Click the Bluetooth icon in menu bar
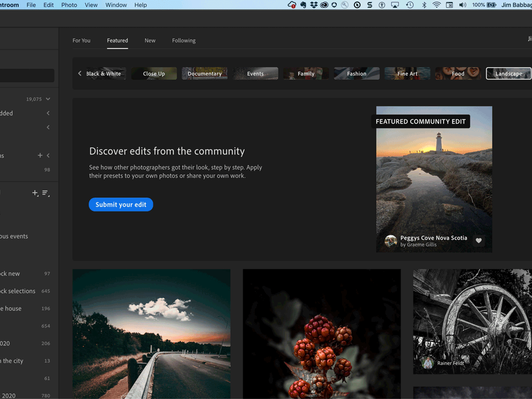This screenshot has height=399, width=532. coord(424,5)
